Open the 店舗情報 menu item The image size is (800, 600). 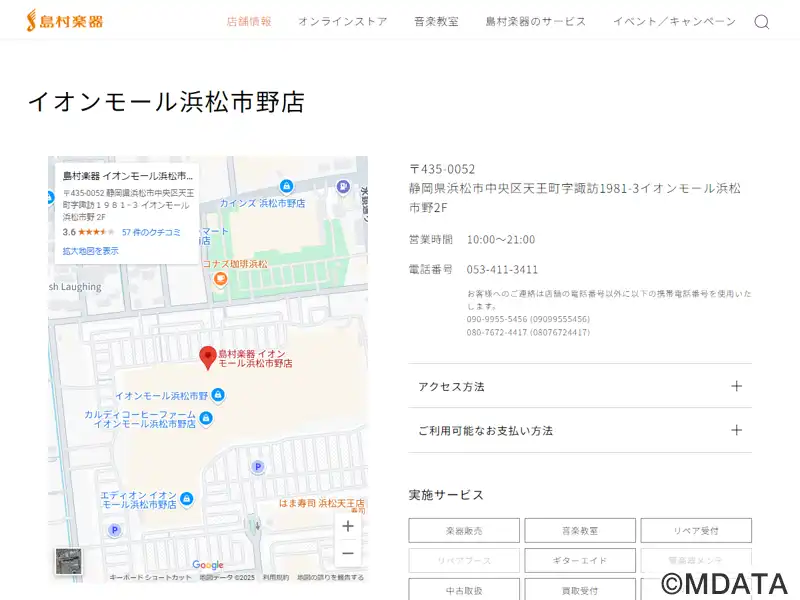point(249,21)
